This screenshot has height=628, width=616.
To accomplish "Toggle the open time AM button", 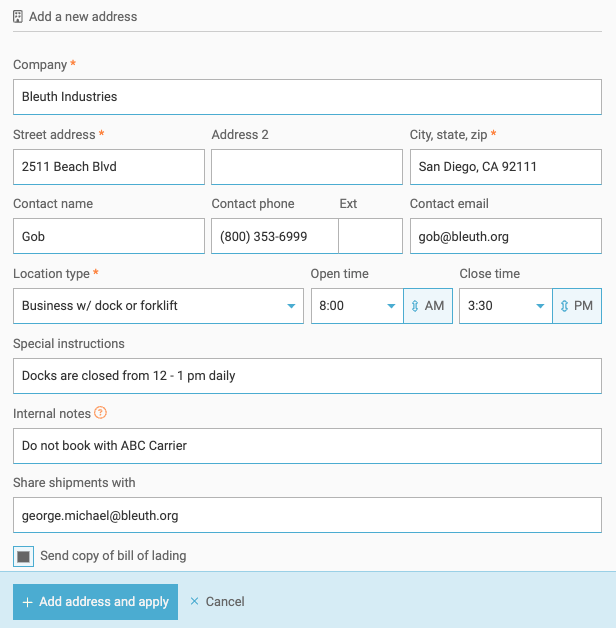I will pyautogui.click(x=428, y=306).
